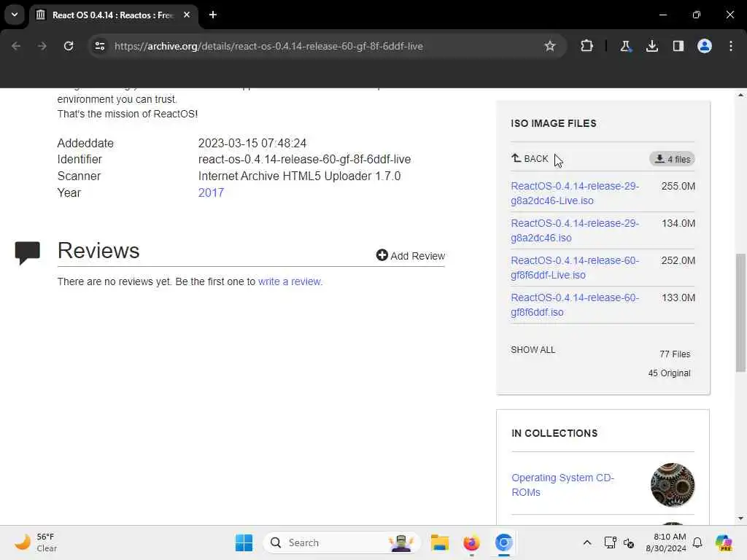This screenshot has height=560, width=747.
Task: Select the 77 Files text
Action: (x=675, y=354)
